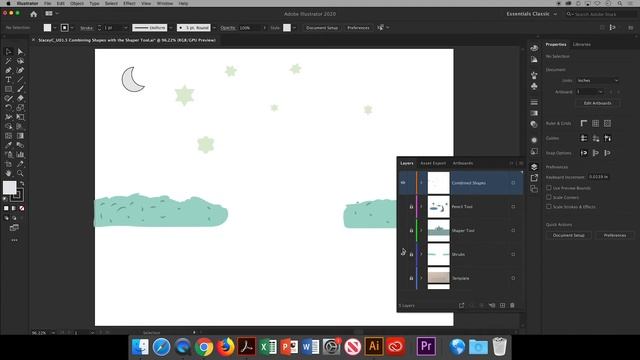Open the Effect menu
Viewport: 640px width, 360px height.
click(129, 3)
